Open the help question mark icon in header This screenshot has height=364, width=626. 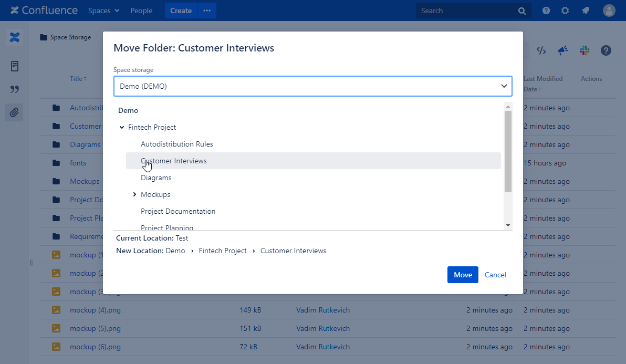pos(546,11)
